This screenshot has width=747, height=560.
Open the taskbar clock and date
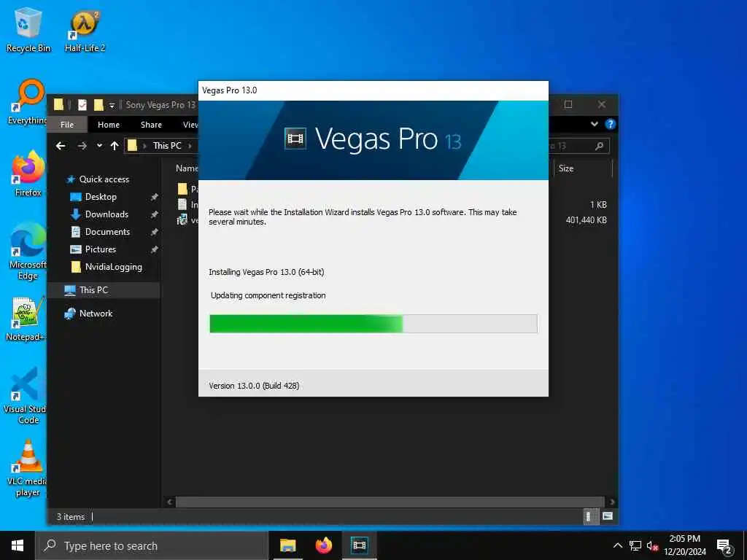[685, 545]
